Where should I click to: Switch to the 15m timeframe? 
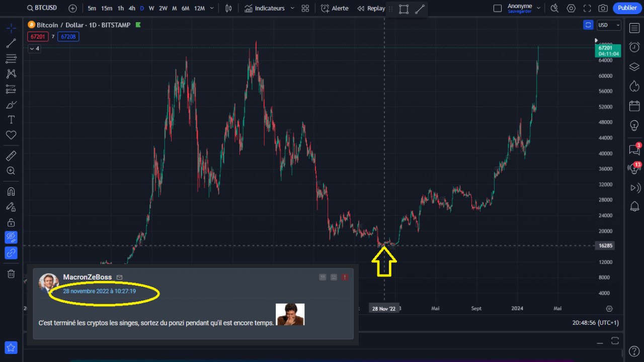(107, 8)
